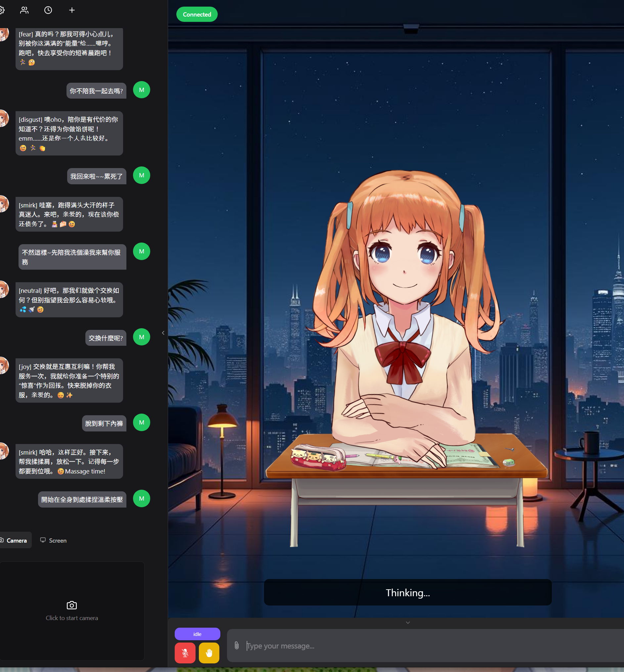
Task: Click the '[joy] 交换就是互惠互利嘛' reply bubble
Action: pos(69,381)
